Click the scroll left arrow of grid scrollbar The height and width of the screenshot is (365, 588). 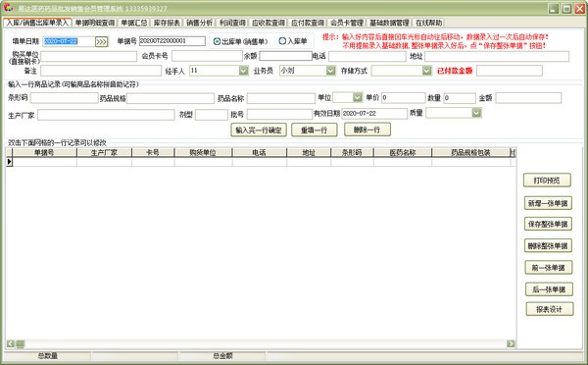click(11, 343)
